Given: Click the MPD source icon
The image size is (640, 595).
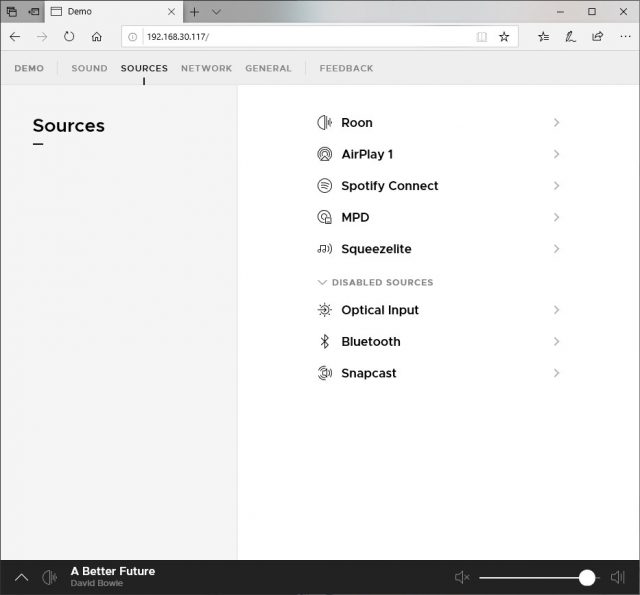Looking at the screenshot, I should point(324,217).
